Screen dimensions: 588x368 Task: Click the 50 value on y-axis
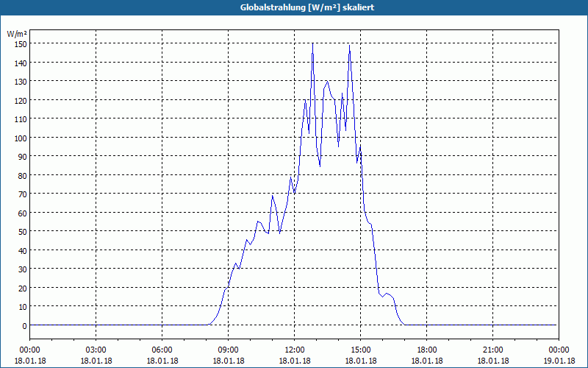24,232
